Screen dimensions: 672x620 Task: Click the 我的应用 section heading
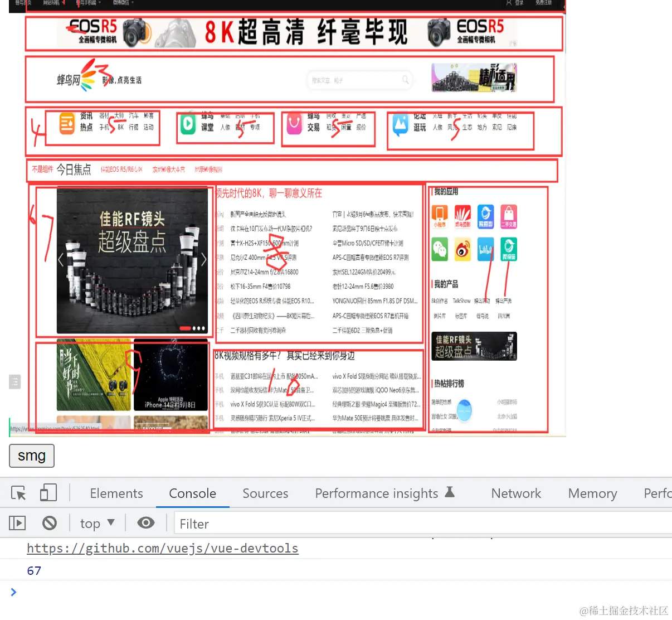click(x=446, y=192)
